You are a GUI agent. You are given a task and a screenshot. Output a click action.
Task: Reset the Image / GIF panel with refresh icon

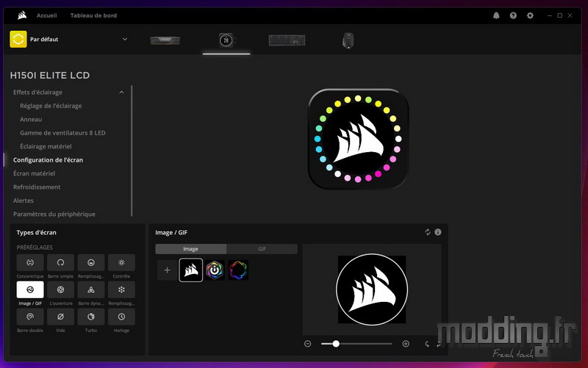[428, 232]
